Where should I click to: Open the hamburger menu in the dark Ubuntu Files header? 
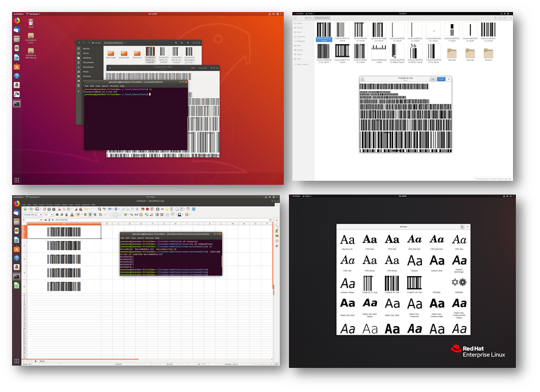[188, 42]
